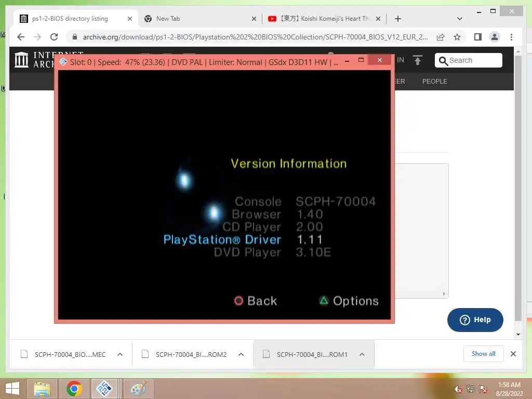Click the PCSX2 window title icon
Viewport: 532px width, 399px height.
[x=63, y=62]
